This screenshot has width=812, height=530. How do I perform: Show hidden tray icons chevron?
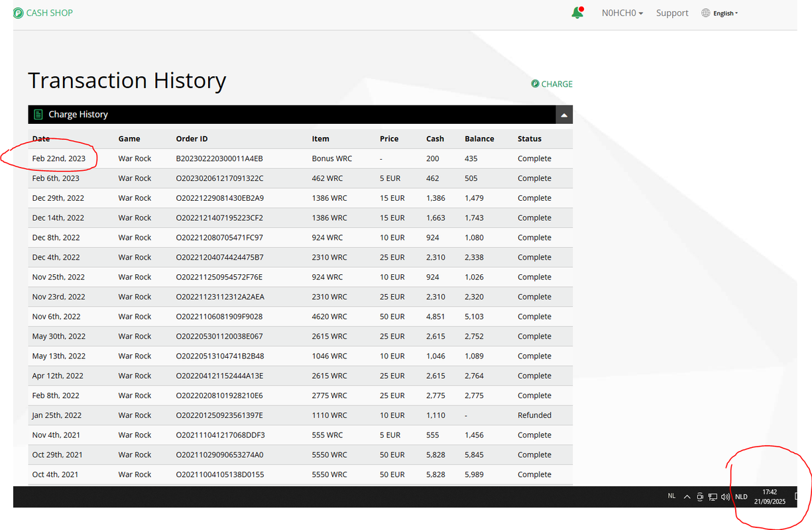(x=687, y=497)
